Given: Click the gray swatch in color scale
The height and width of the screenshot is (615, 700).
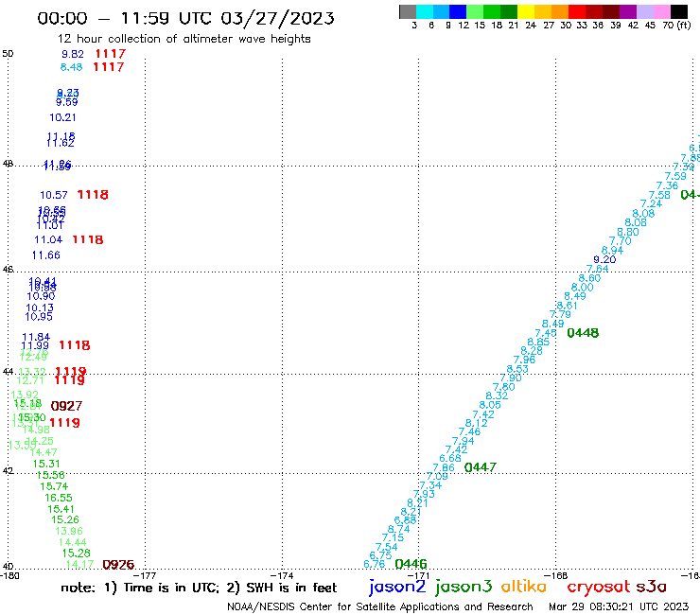Looking at the screenshot, I should coord(408,11).
